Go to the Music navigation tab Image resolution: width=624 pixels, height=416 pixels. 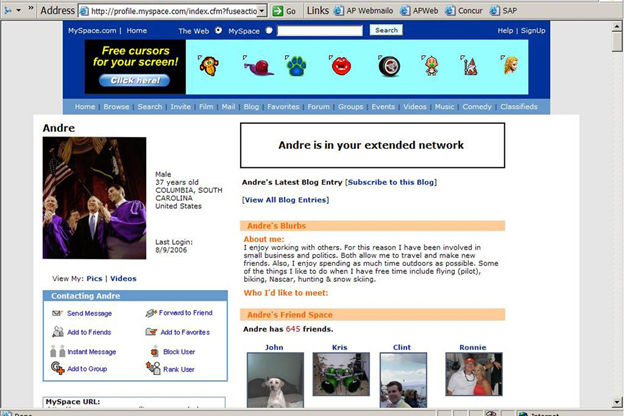pyautogui.click(x=444, y=107)
